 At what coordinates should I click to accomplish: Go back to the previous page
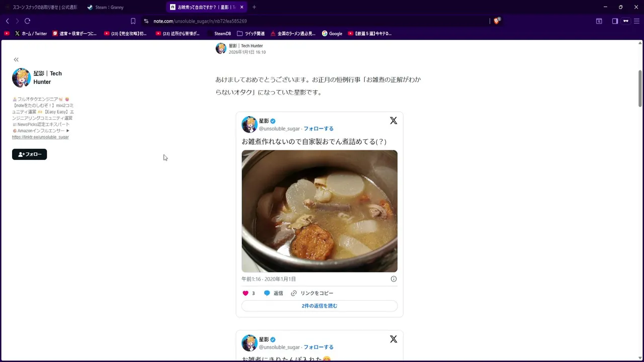pos(7,21)
